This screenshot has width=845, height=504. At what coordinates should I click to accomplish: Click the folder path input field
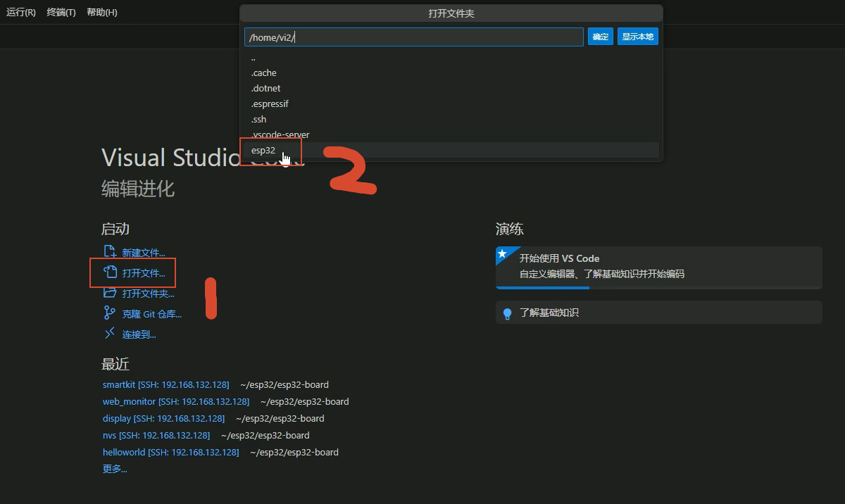(x=414, y=37)
